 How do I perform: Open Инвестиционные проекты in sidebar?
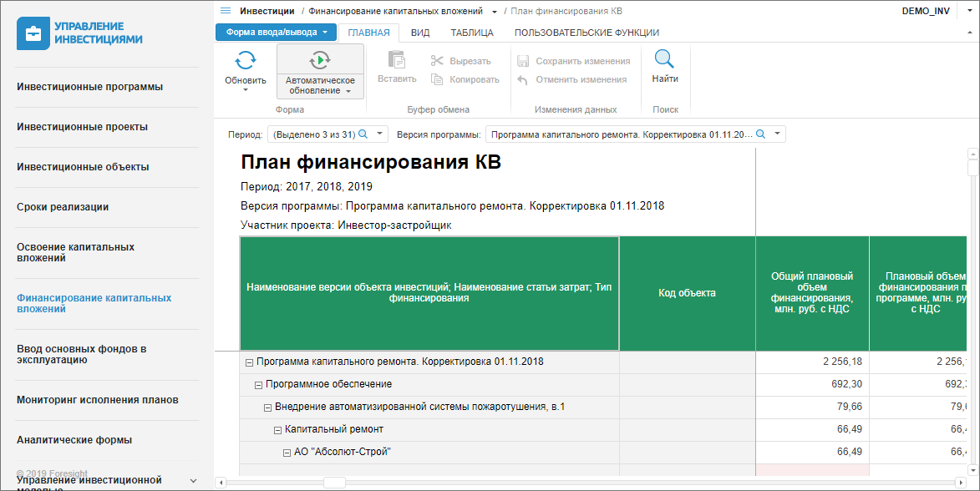(x=83, y=127)
